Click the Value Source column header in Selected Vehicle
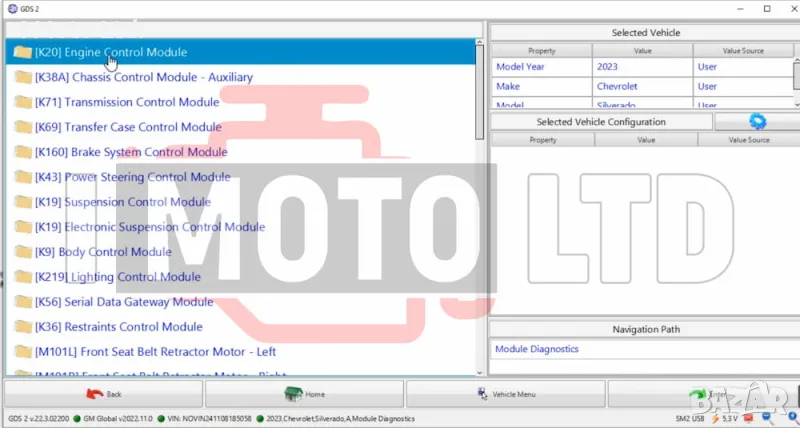800x428 pixels. point(741,49)
